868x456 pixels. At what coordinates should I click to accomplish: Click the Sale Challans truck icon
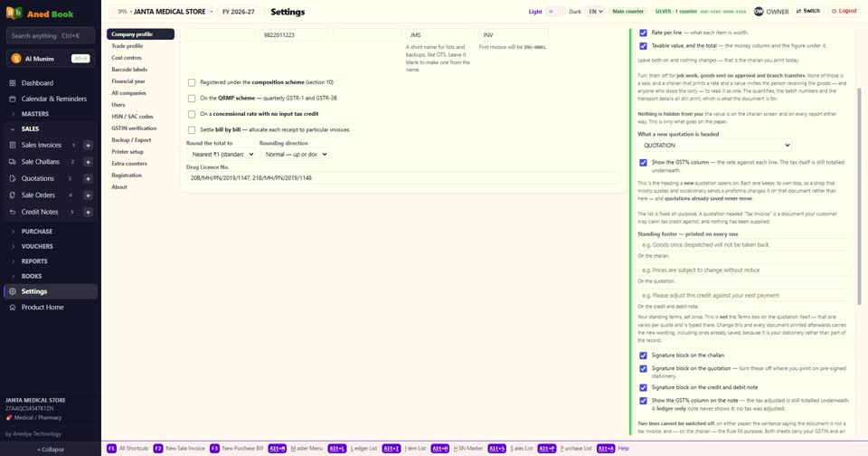(x=12, y=162)
